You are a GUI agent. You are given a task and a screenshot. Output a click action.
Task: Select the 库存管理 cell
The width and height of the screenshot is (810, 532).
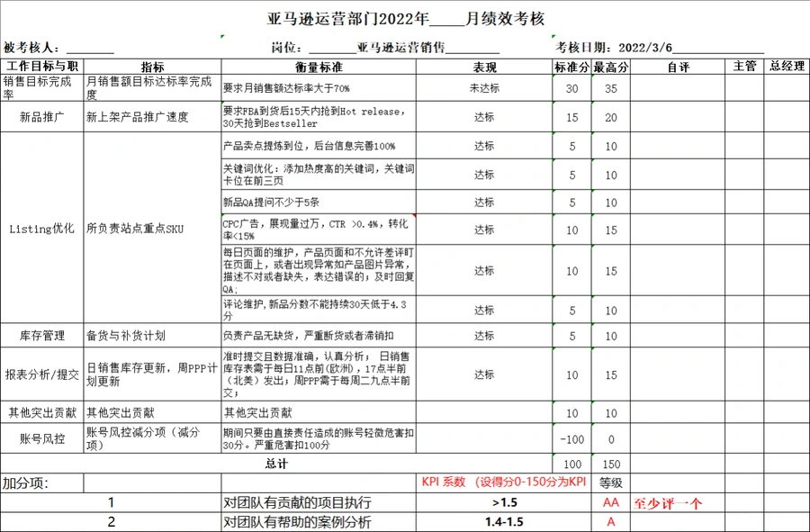41,335
